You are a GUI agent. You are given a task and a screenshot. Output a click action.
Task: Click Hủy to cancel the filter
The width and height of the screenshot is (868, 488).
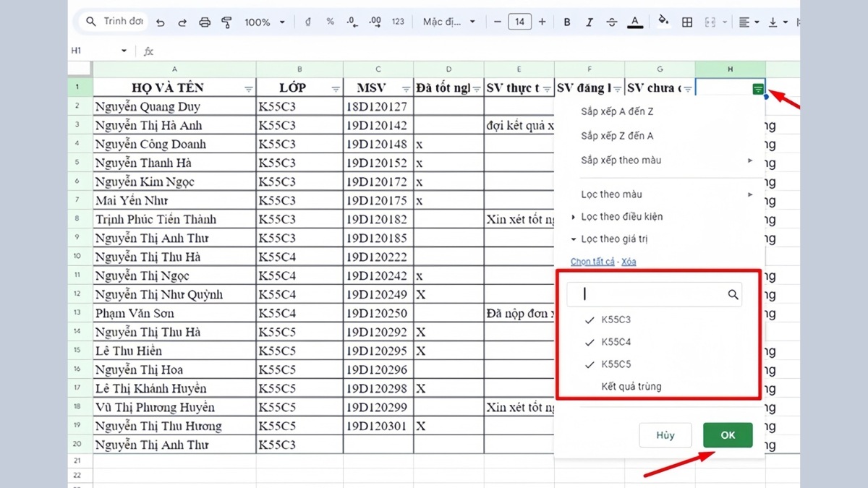tap(665, 435)
